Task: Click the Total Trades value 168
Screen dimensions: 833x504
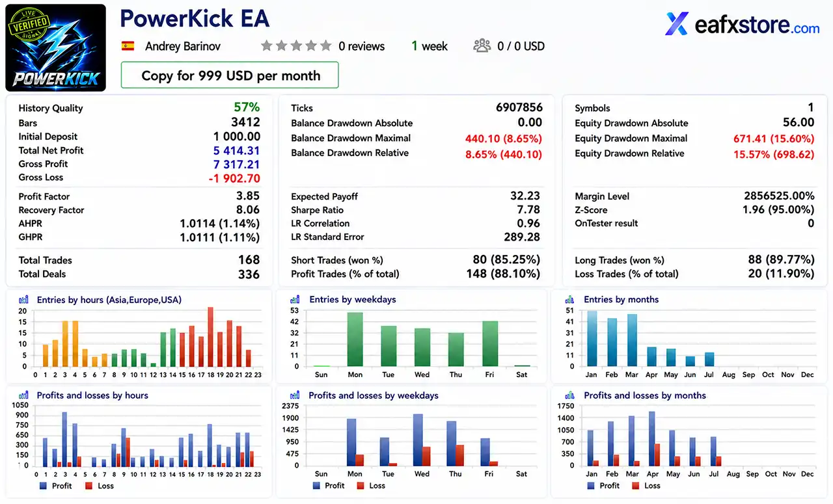Action: coord(249,259)
